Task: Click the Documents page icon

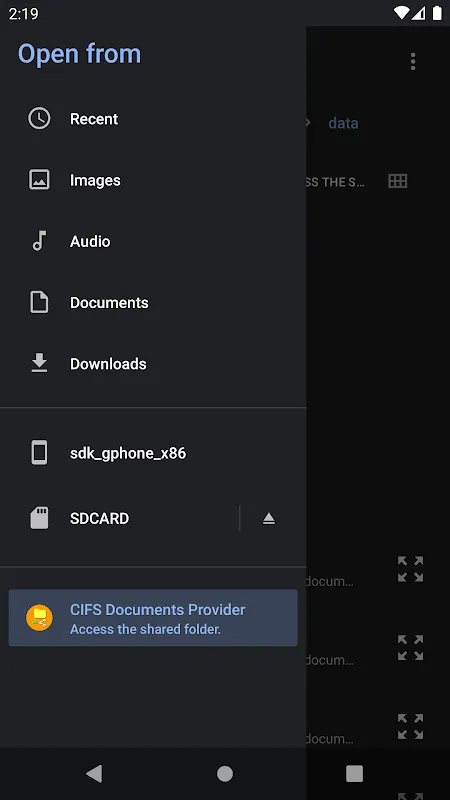Action: tap(39, 302)
